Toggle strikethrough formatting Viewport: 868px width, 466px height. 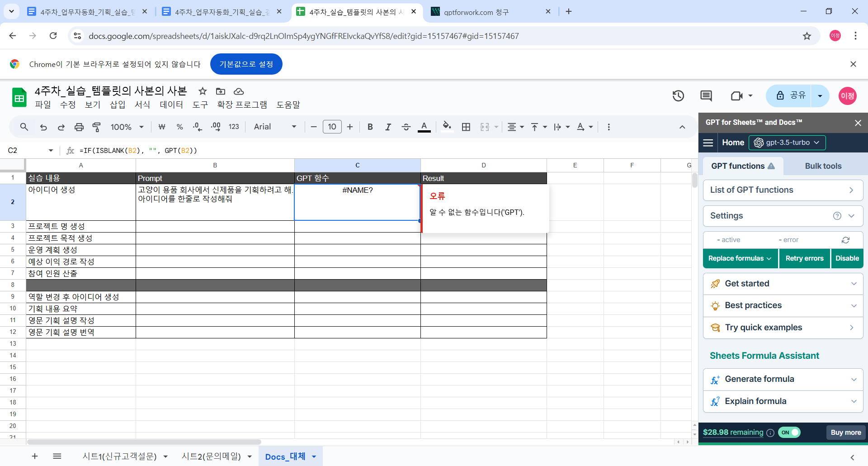pyautogui.click(x=406, y=127)
